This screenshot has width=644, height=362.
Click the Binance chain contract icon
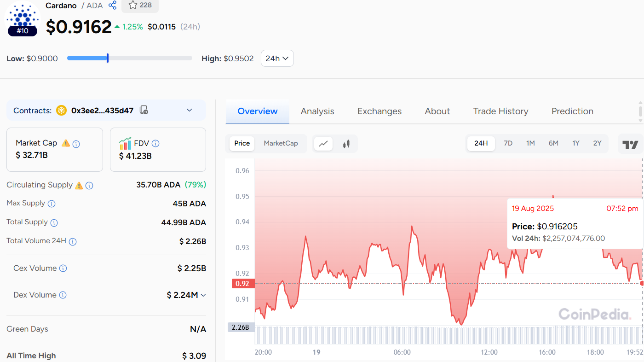(x=61, y=111)
